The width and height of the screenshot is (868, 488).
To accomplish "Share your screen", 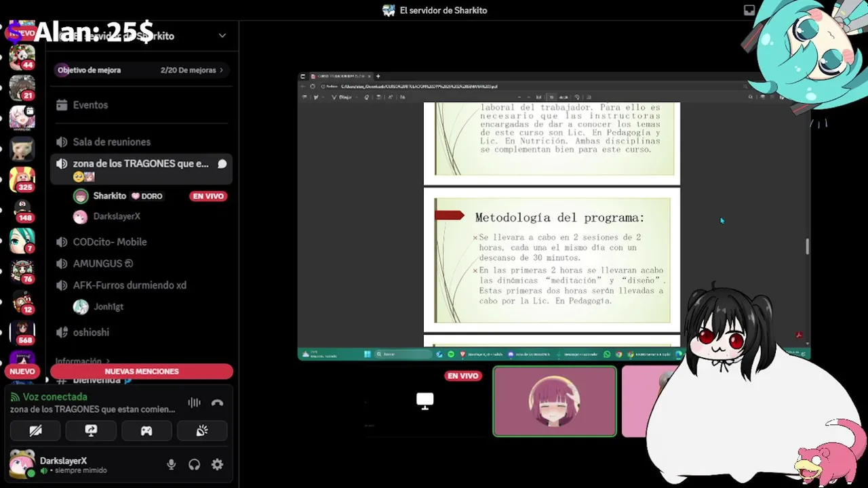I will pos(91,430).
